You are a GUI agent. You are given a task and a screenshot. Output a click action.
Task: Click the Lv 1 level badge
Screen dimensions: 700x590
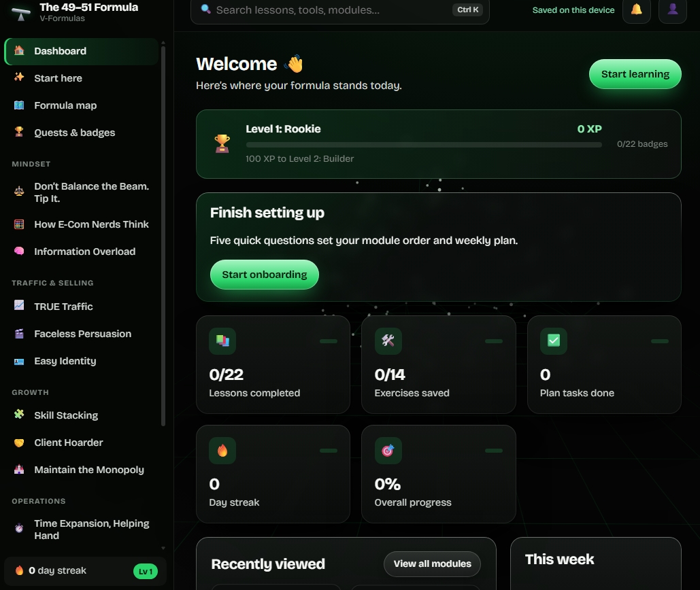click(x=146, y=572)
